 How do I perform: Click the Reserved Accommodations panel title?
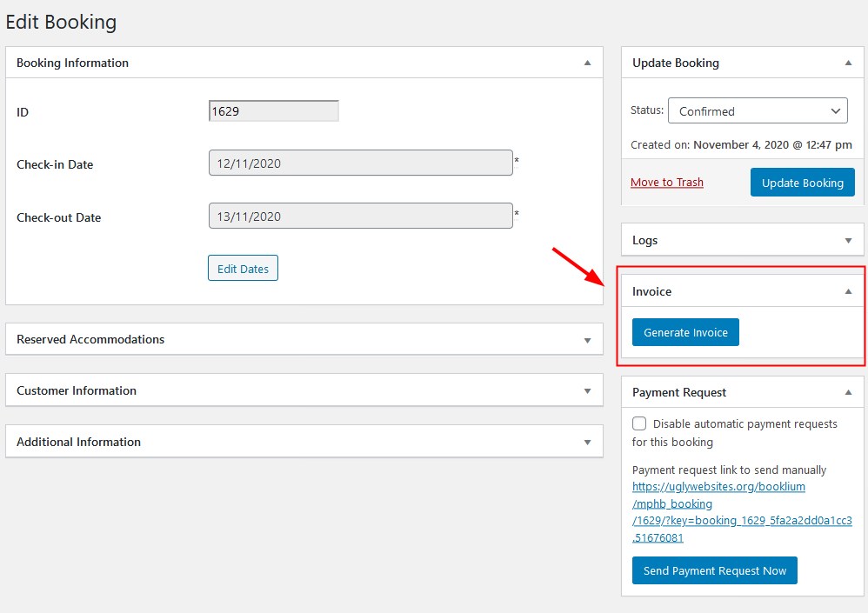pos(90,339)
